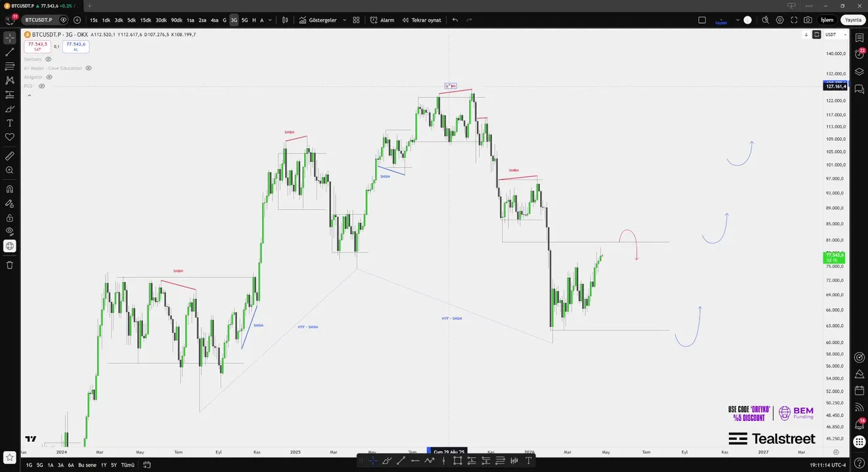Click the add symbol plus button
868x472 pixels.
coord(77,20)
